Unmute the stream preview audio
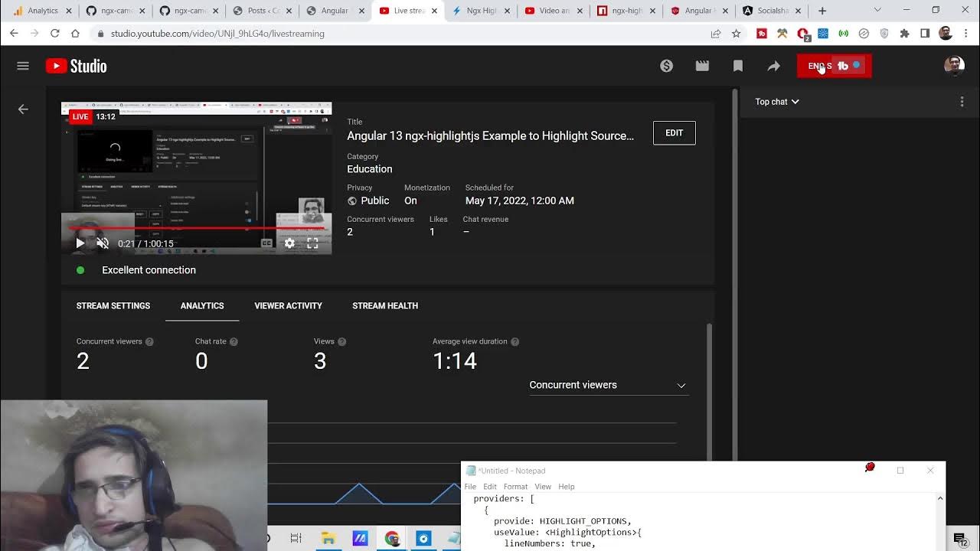Viewport: 980px width, 551px height. coord(103,243)
